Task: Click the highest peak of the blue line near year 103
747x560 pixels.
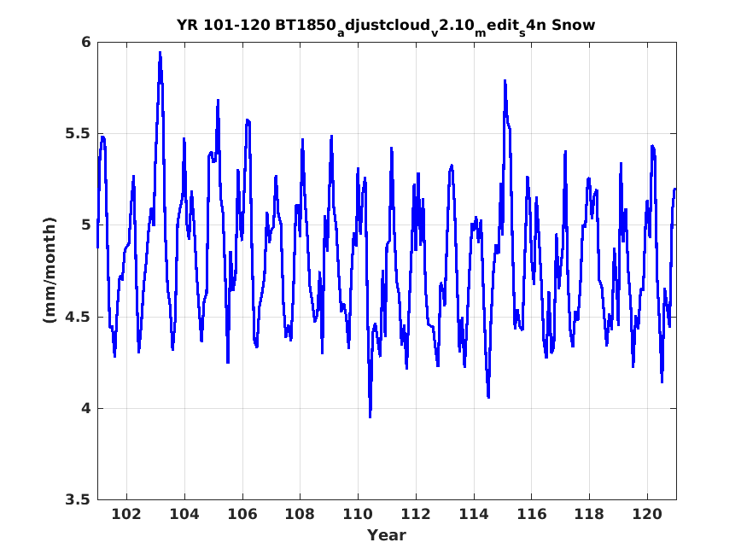Action: point(160,52)
